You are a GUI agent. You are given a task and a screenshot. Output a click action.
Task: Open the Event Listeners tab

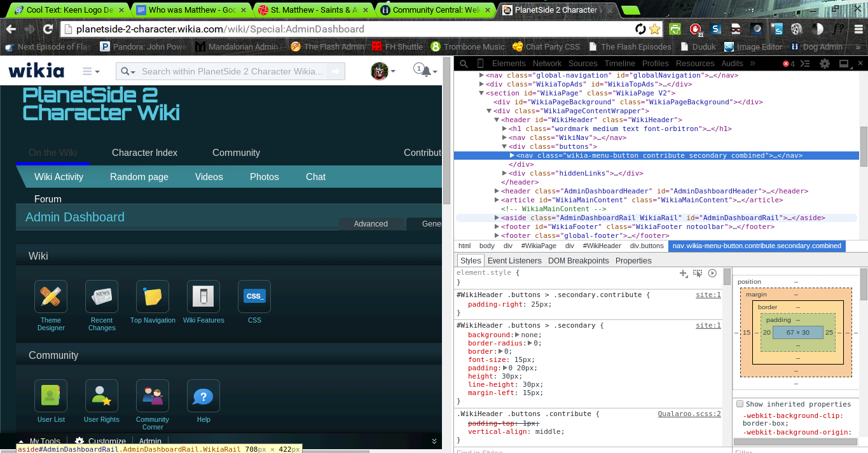(x=514, y=261)
